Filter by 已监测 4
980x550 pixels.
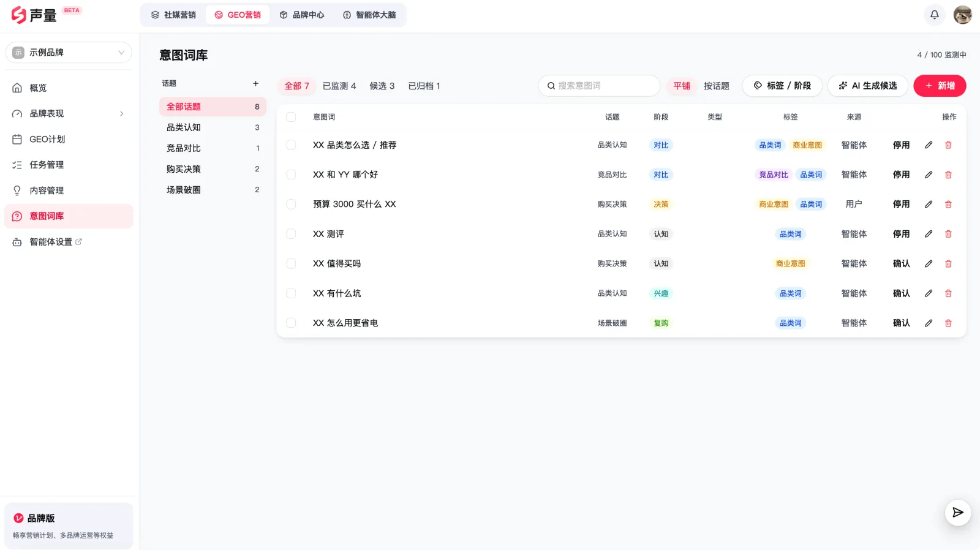pos(339,86)
